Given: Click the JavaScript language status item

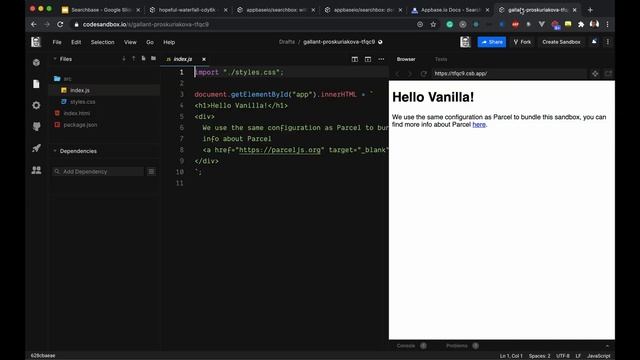Looking at the screenshot, I should (x=598, y=356).
